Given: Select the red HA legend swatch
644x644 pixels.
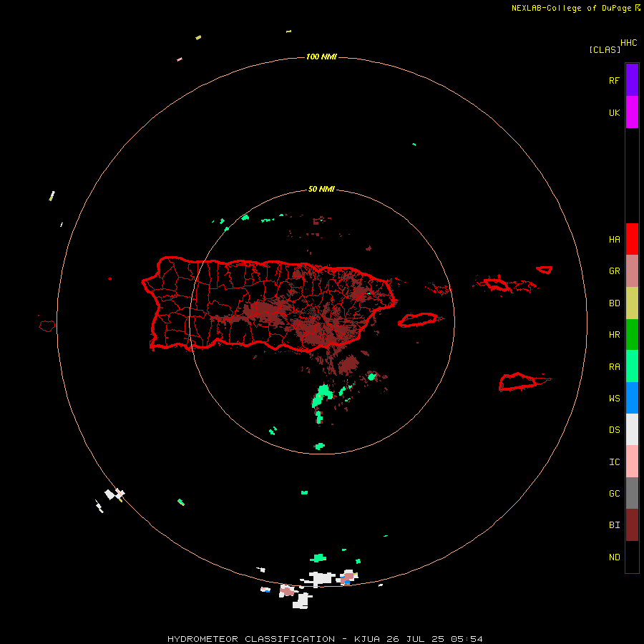Looking at the screenshot, I should tap(632, 239).
